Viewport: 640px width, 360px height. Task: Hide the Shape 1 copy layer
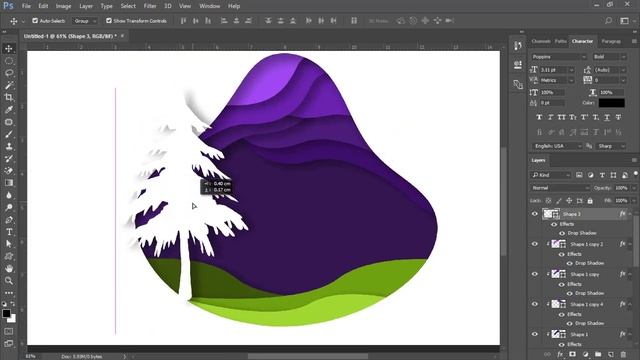coord(535,274)
